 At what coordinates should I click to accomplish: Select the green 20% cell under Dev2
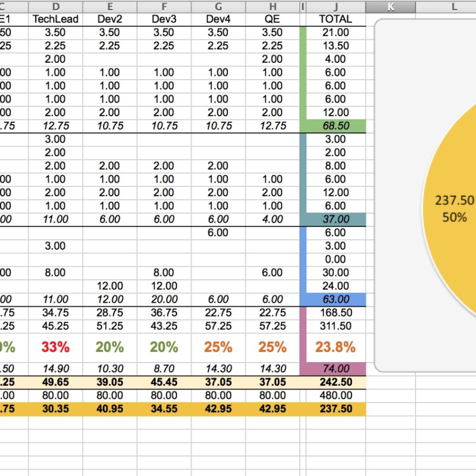(x=110, y=347)
